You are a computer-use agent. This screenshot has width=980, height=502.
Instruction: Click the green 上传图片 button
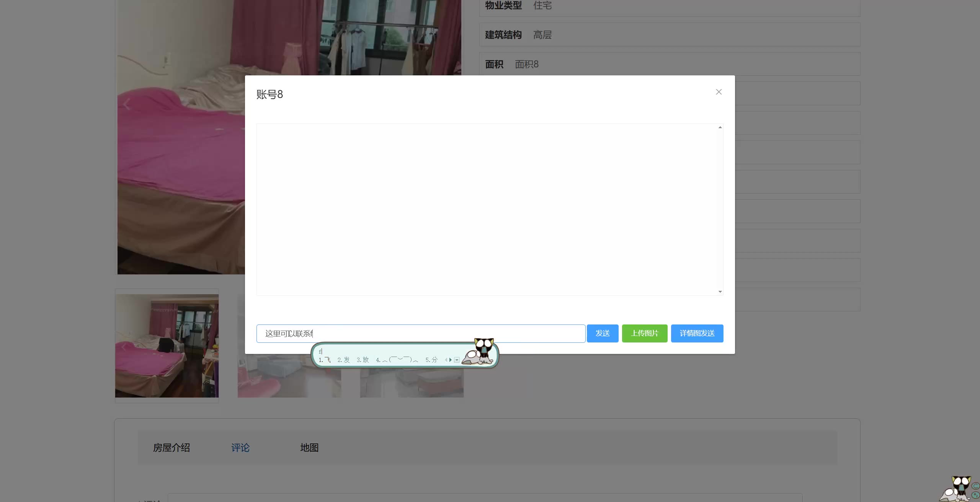click(644, 333)
